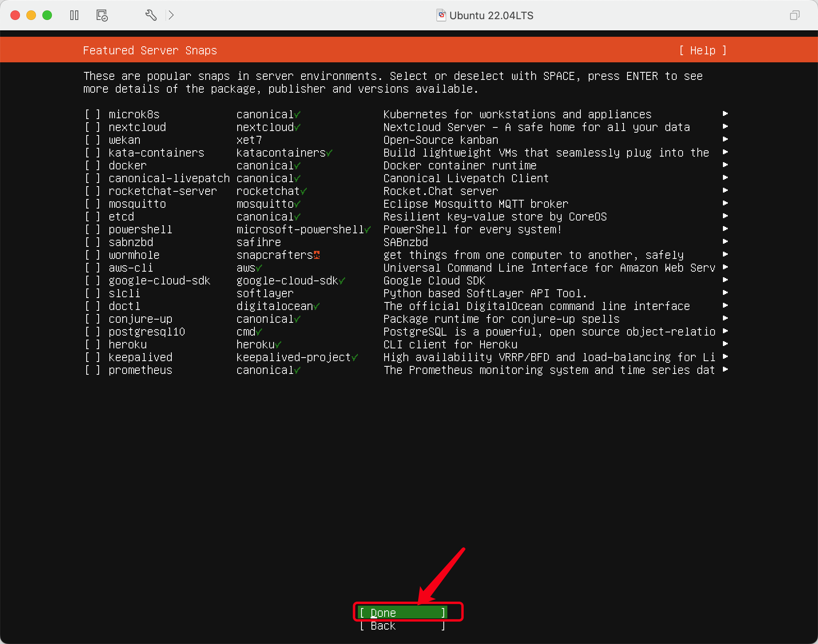The height and width of the screenshot is (644, 818).
Task: Click the warning badge next to snapcrafters
Action: pos(316,255)
